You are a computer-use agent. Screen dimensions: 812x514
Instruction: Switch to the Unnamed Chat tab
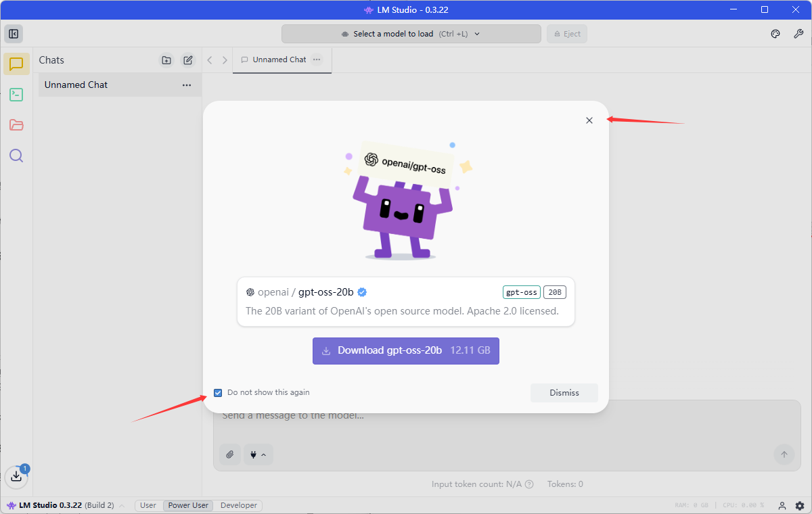click(282, 60)
